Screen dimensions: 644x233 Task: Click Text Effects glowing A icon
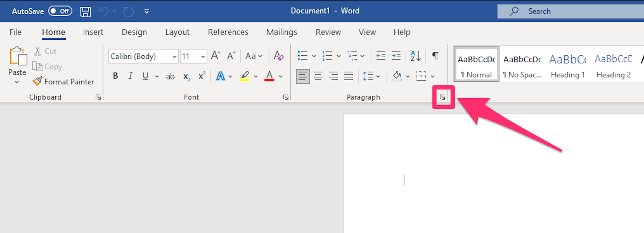click(220, 76)
